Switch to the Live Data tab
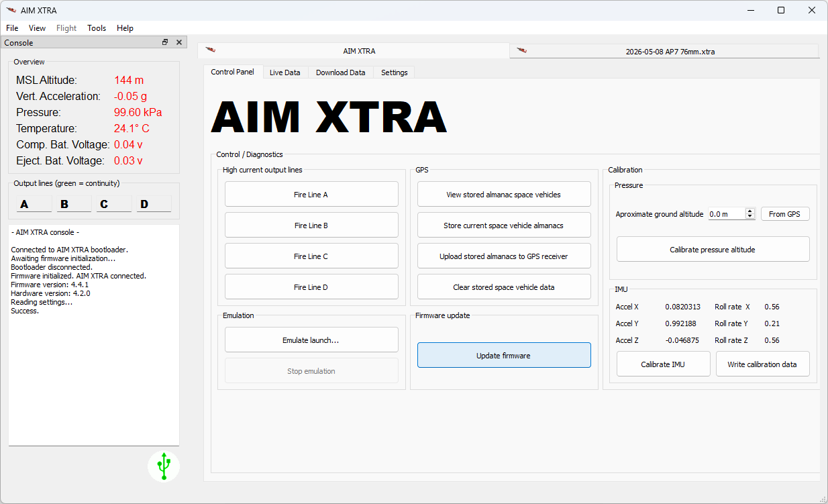Screen dimensions: 828x504 [285, 72]
